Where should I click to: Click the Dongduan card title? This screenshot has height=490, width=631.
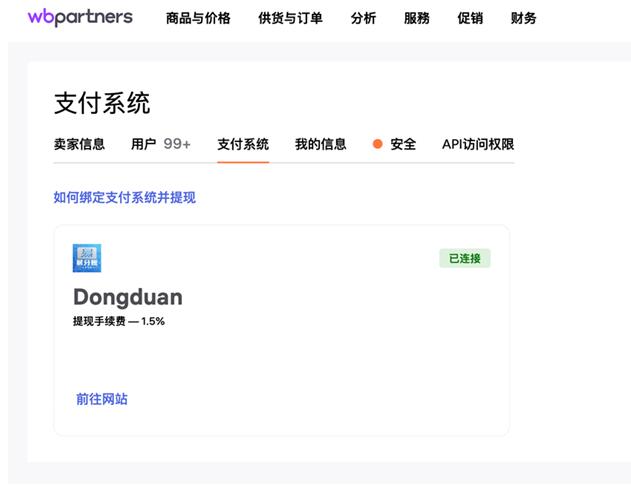tap(128, 297)
